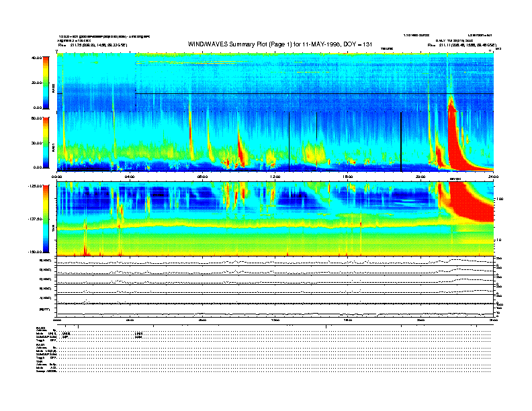Click the Rev 211.75 header text

click(93, 45)
